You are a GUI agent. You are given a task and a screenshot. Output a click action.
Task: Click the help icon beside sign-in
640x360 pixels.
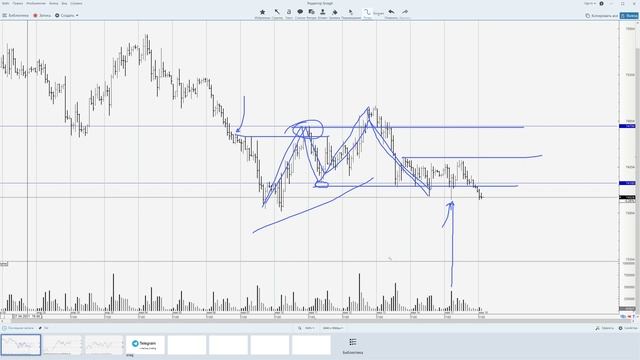[601, 3]
